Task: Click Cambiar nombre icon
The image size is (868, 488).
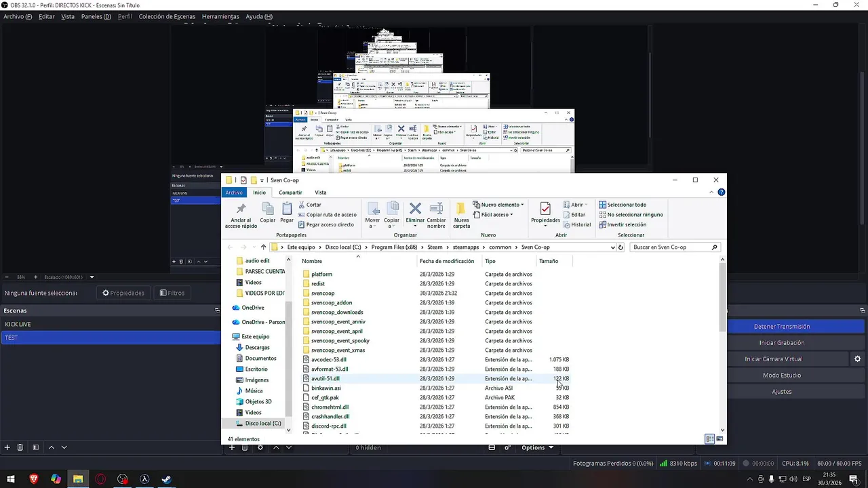Action: point(436,209)
